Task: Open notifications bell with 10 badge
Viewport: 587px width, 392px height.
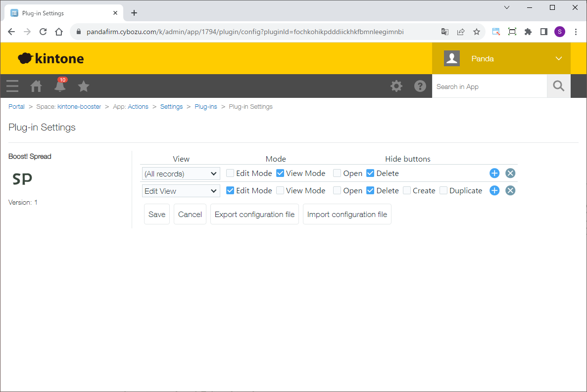Action: [x=60, y=86]
